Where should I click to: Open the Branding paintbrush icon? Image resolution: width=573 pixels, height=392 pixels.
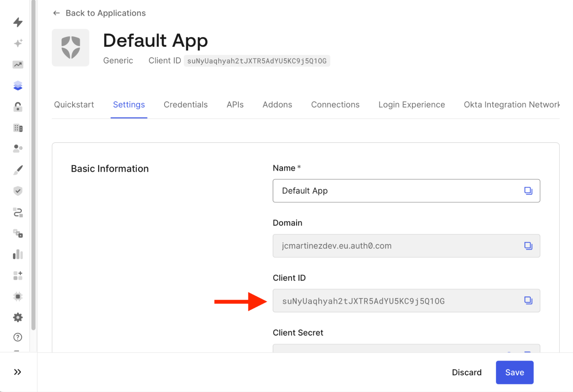18,169
